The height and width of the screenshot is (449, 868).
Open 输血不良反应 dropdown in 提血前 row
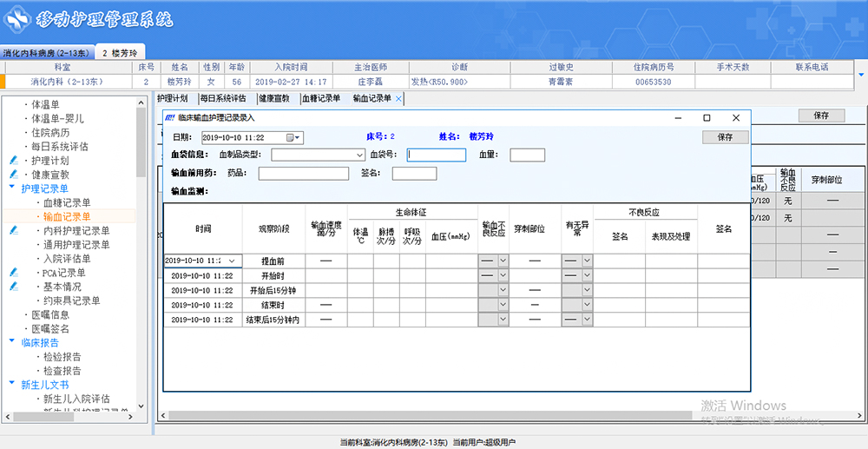click(x=503, y=261)
